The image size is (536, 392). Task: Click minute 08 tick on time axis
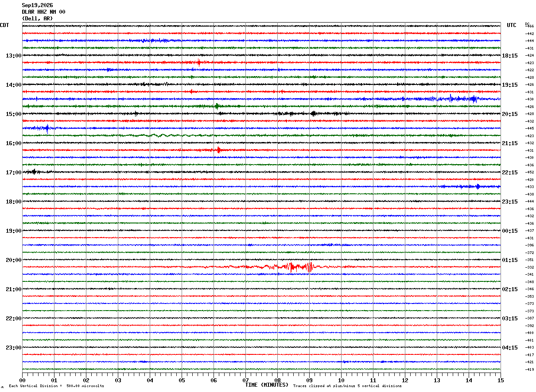pos(277,380)
